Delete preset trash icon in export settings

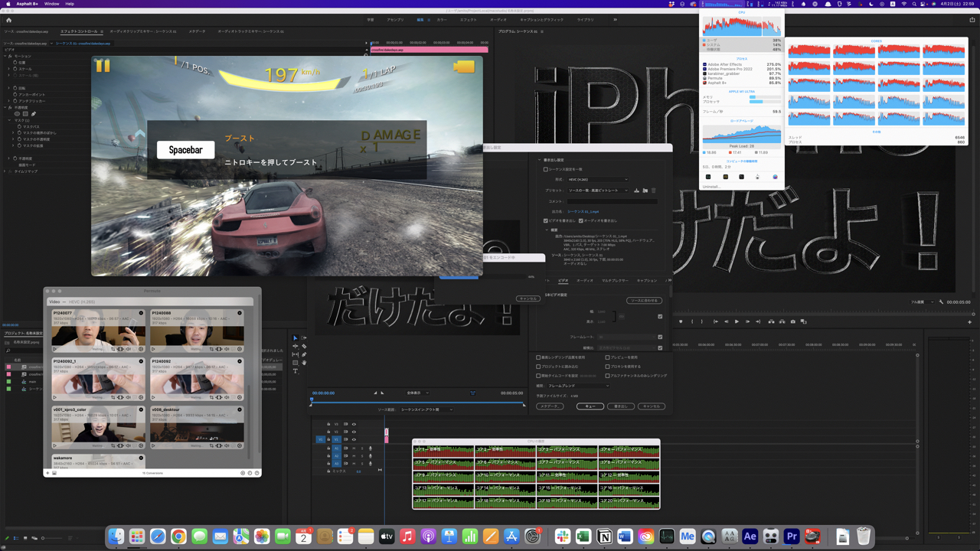[653, 191]
